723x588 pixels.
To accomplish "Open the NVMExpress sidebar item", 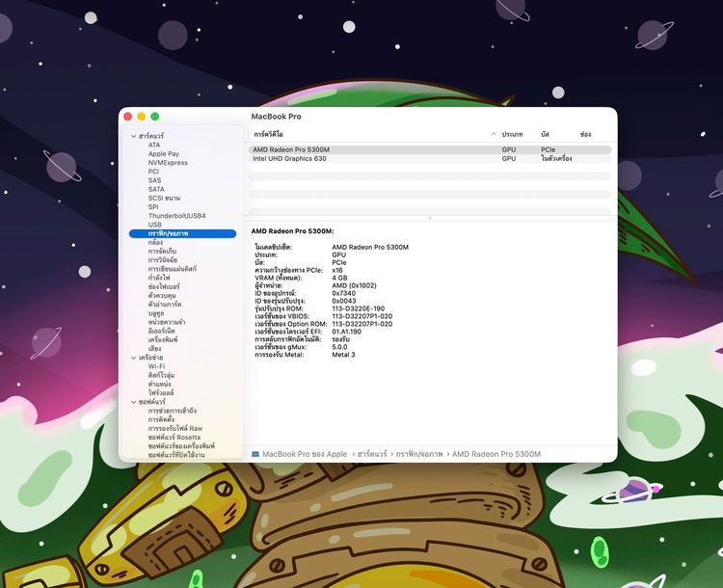I will [x=168, y=162].
